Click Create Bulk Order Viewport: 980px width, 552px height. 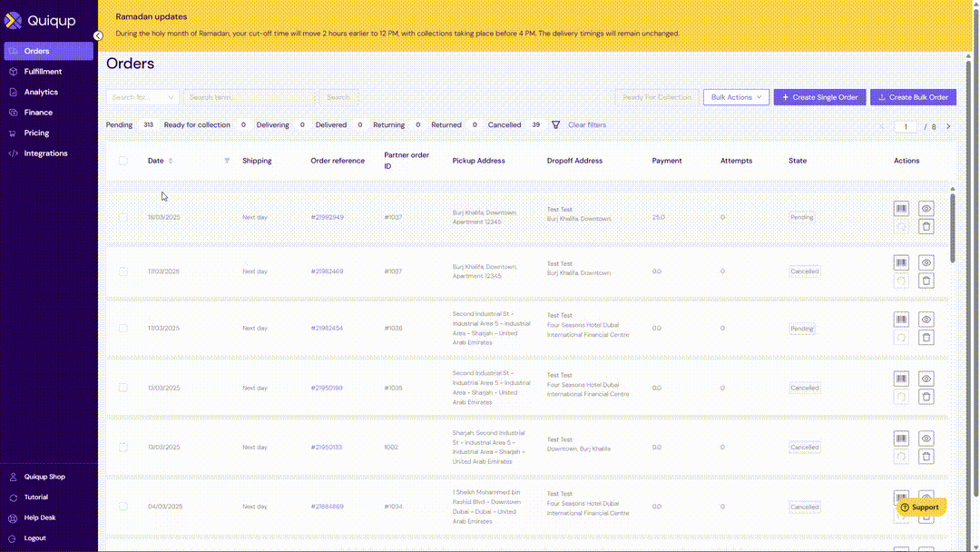913,97
